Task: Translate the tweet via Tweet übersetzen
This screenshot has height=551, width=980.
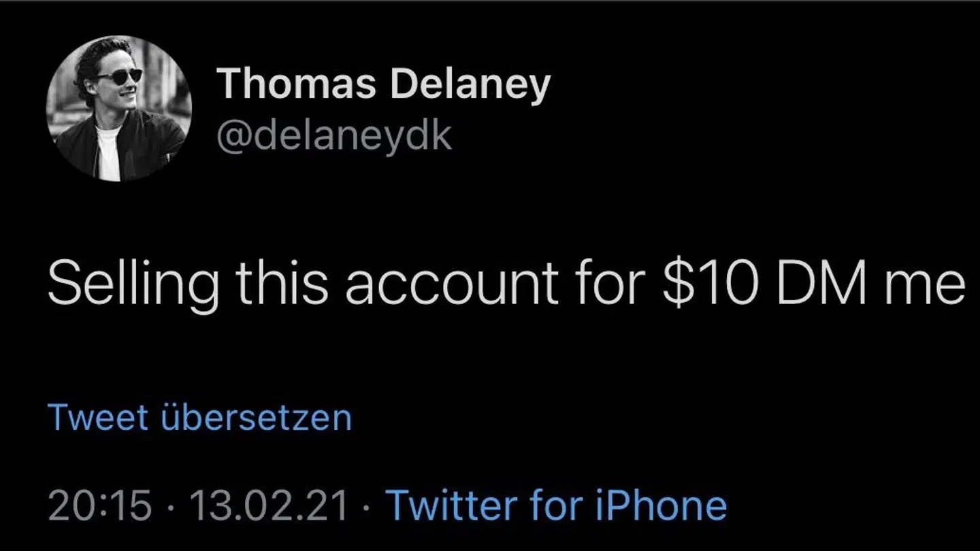Action: [x=200, y=417]
